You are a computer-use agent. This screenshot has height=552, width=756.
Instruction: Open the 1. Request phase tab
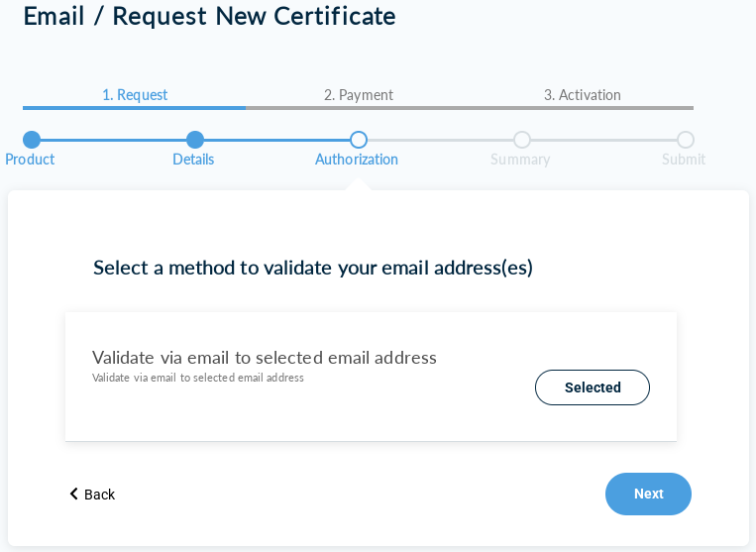coord(135,95)
